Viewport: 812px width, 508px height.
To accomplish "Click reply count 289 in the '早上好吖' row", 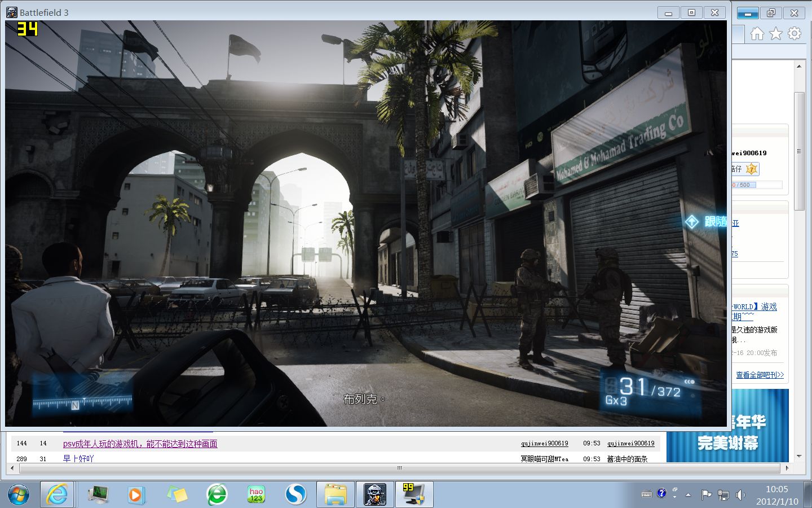I will point(22,459).
